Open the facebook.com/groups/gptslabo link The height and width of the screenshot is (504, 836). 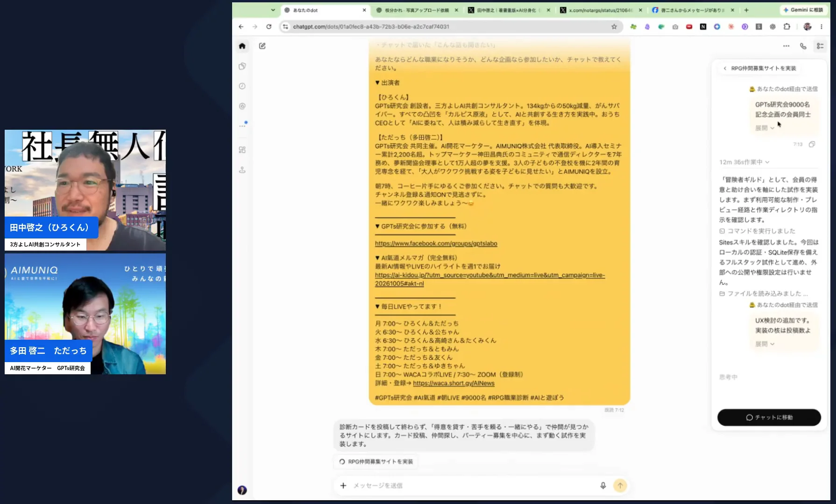pyautogui.click(x=436, y=244)
